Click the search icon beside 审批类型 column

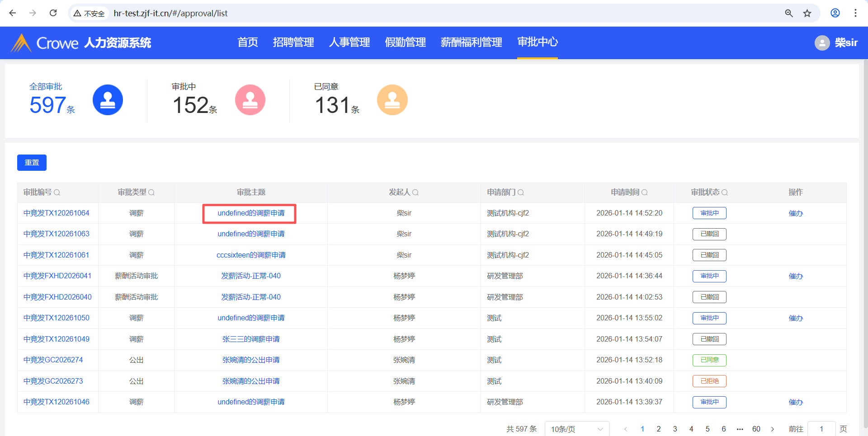(x=151, y=192)
